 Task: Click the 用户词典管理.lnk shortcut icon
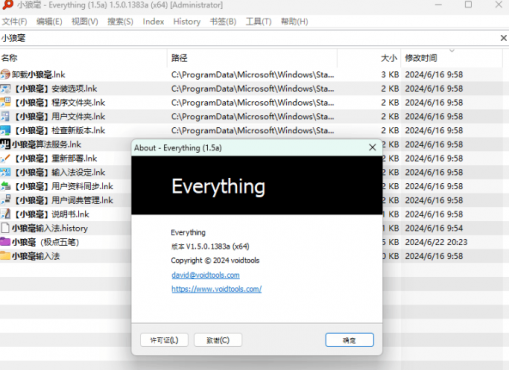(5, 200)
